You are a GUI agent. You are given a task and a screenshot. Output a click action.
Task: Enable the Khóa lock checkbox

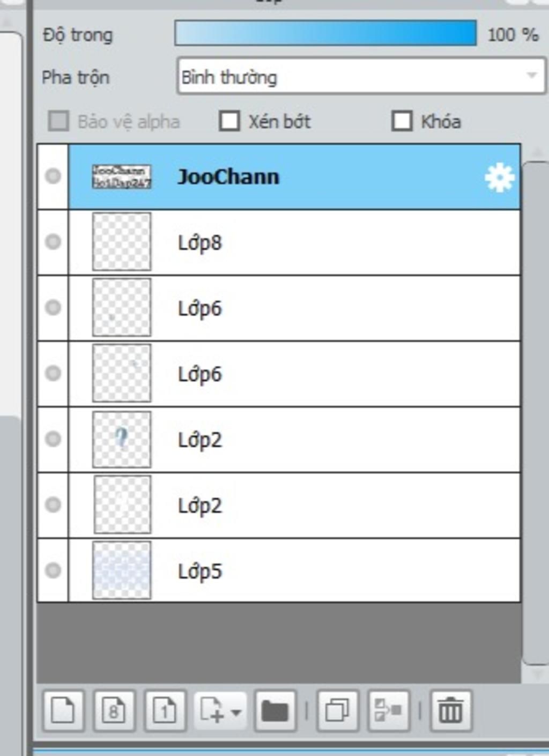click(402, 121)
